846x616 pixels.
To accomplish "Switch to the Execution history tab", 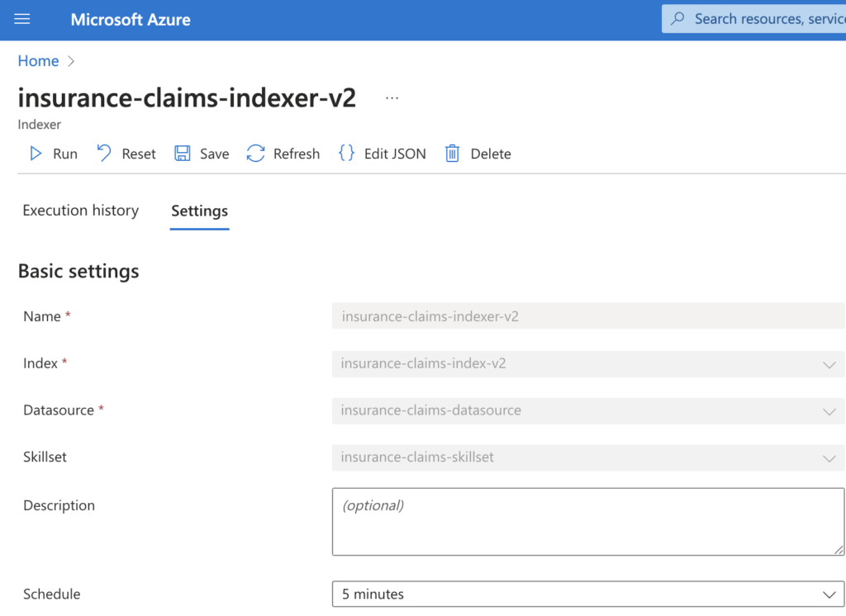I will 80,211.
